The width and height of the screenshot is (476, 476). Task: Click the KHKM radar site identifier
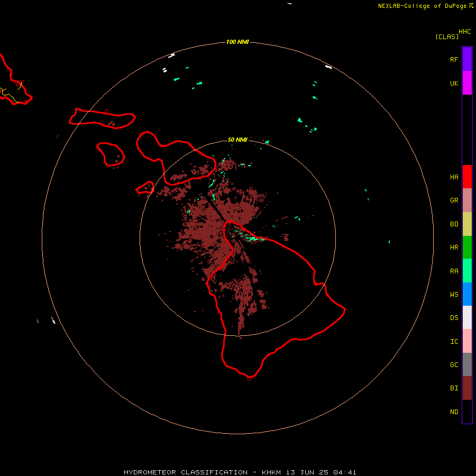tap(271, 472)
